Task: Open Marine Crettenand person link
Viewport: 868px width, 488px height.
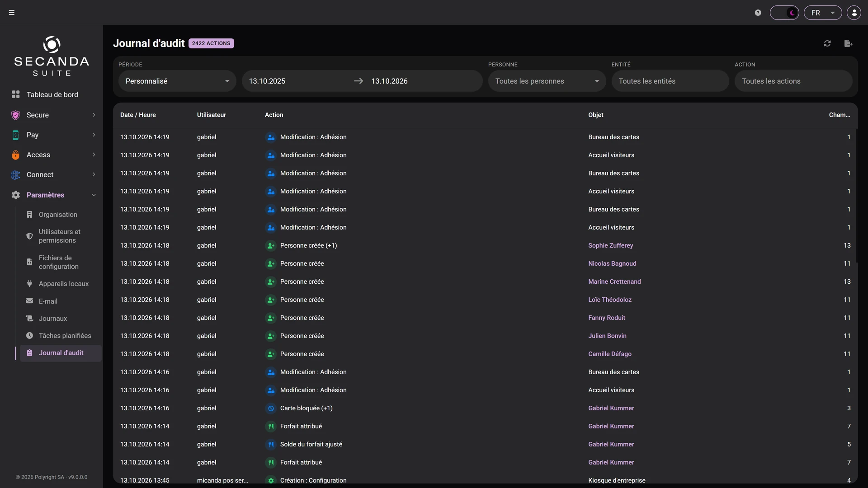Action: [614, 282]
